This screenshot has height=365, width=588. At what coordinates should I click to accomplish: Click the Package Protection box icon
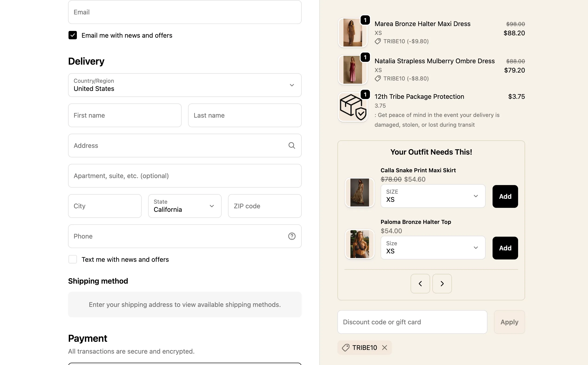353,107
